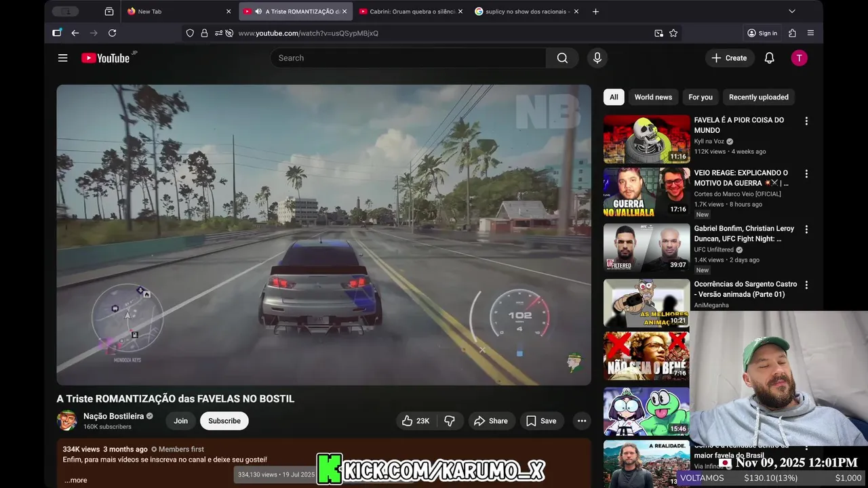Viewport: 868px width, 488px height.
Task: Save video to a playlist
Action: click(542, 421)
